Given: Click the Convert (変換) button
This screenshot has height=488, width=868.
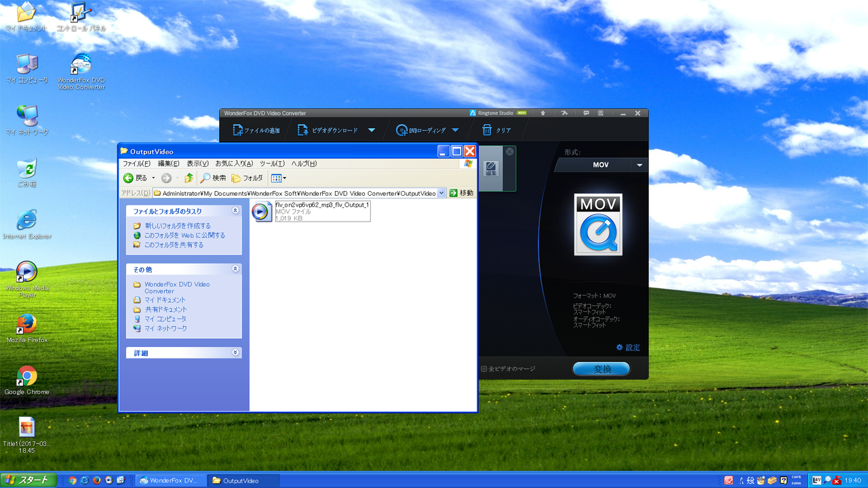Looking at the screenshot, I should point(601,369).
